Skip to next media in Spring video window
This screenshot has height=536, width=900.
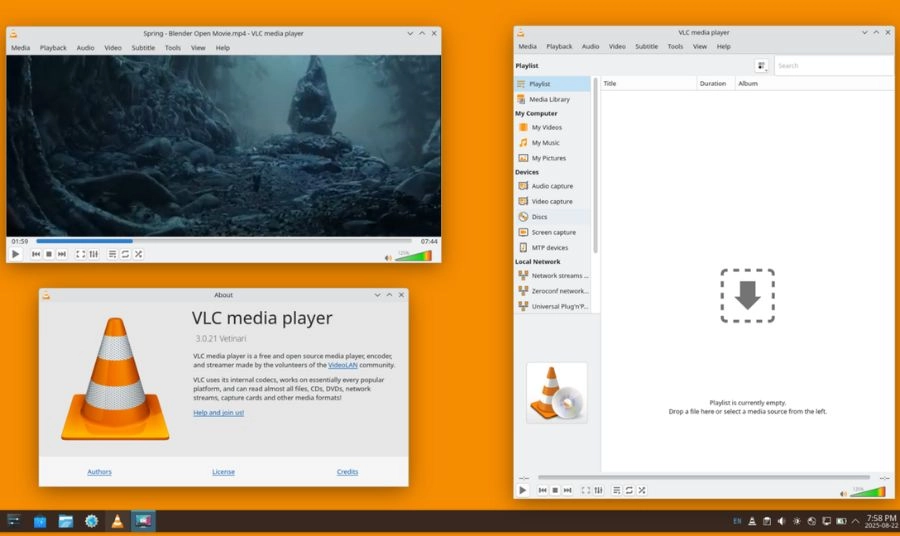tap(61, 254)
